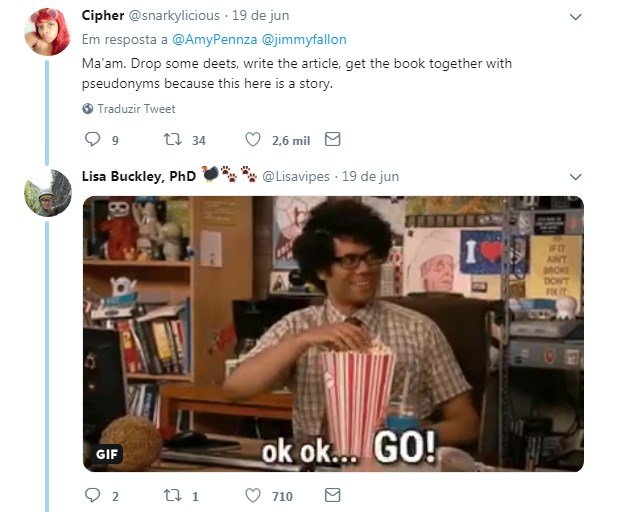
Task: Open the dropdown chevron on Lisa Buckley's tweet
Action: [576, 177]
